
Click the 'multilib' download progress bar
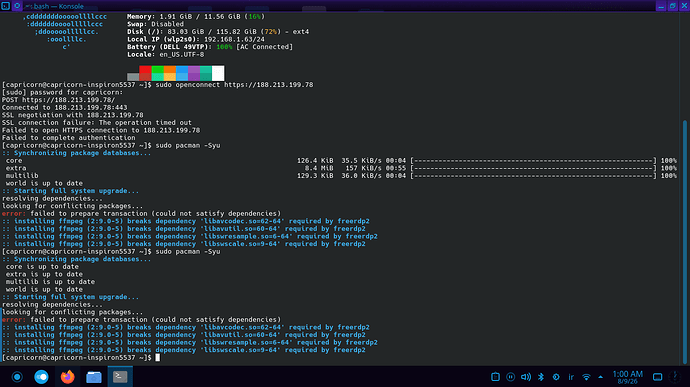click(x=533, y=176)
